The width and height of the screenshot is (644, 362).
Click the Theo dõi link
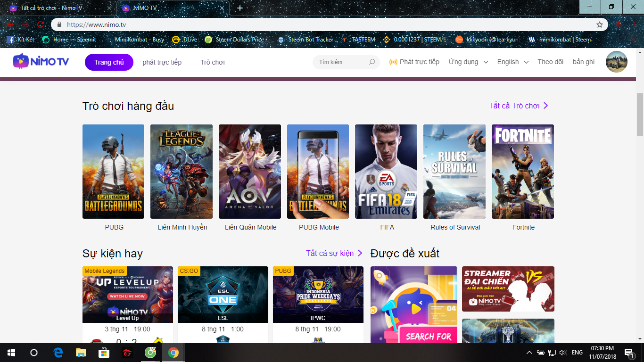coord(550,62)
